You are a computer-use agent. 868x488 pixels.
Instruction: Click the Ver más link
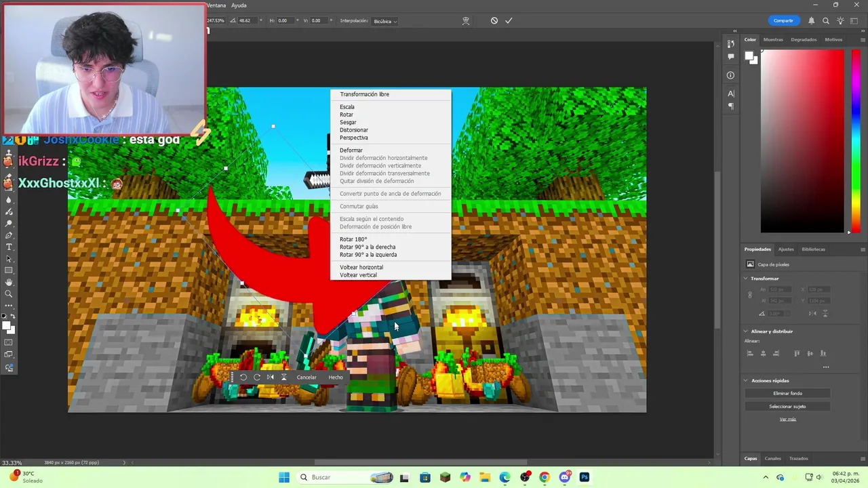(787, 420)
